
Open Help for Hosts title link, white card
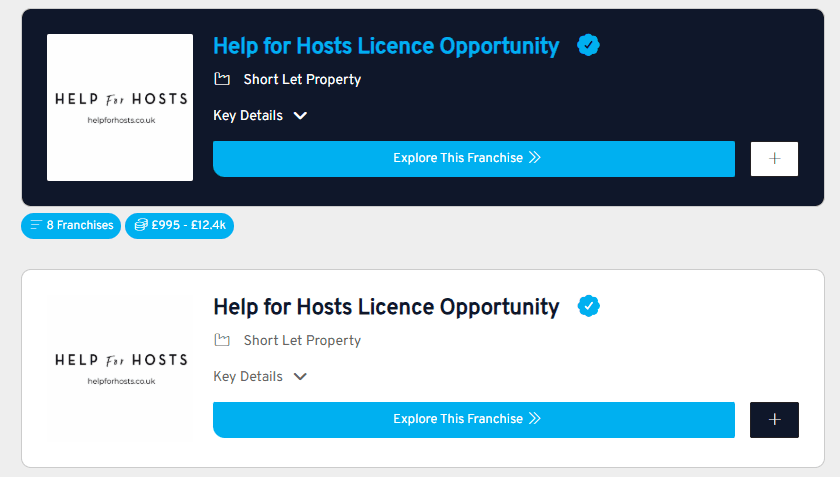pos(386,307)
